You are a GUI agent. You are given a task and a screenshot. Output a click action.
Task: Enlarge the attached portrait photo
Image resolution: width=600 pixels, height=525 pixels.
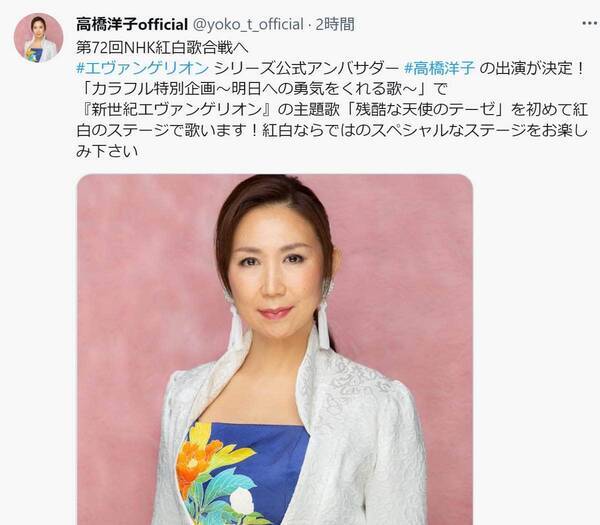click(275, 349)
